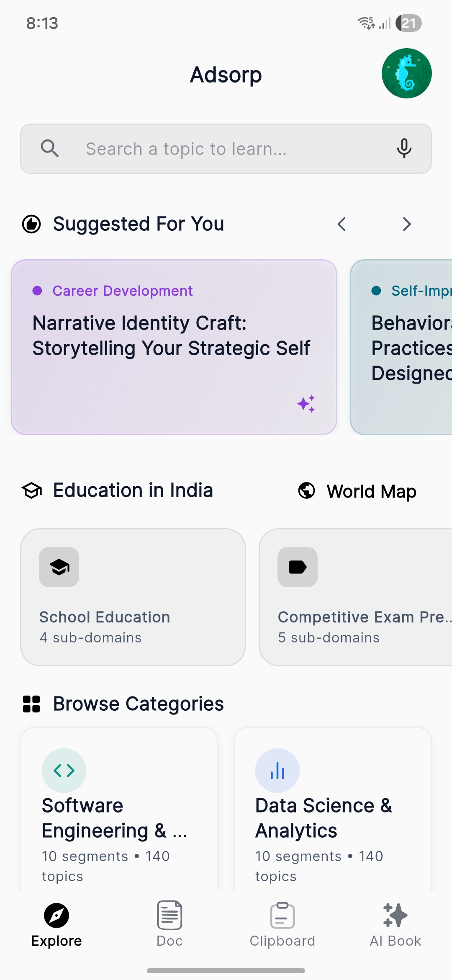
Task: Show previous suggestion with left chevron
Action: coord(342,224)
